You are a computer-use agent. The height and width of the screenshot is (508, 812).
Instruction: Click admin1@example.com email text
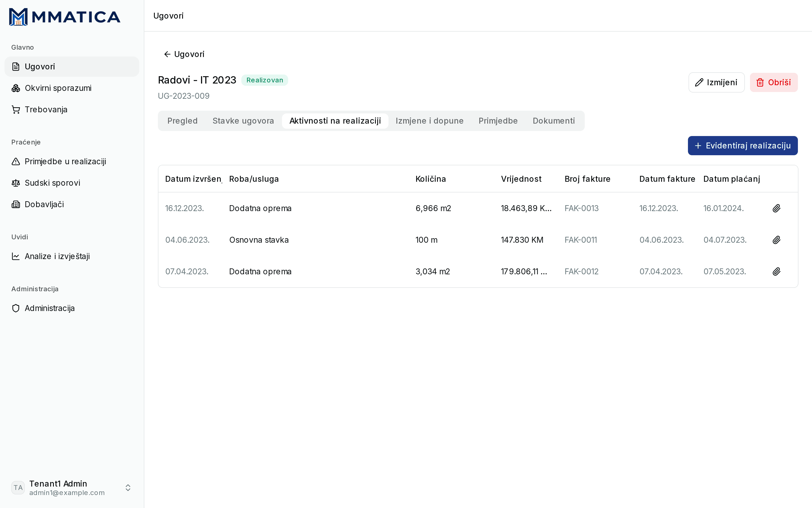[67, 492]
